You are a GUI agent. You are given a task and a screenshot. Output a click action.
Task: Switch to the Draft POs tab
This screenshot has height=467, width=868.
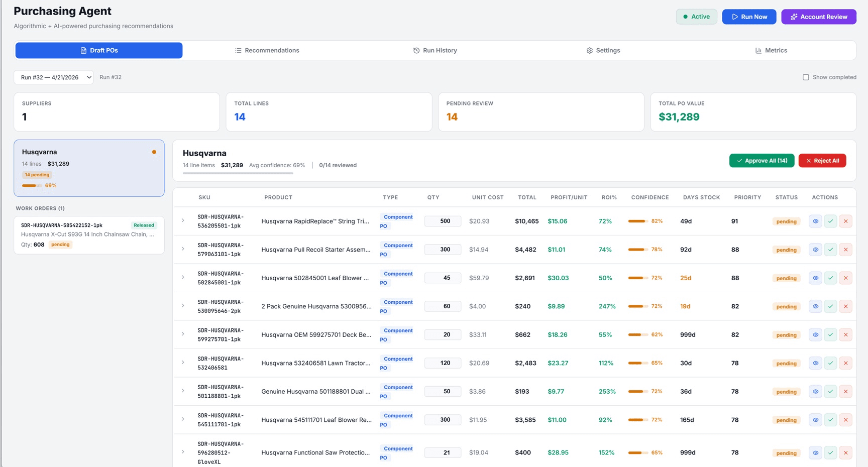99,50
